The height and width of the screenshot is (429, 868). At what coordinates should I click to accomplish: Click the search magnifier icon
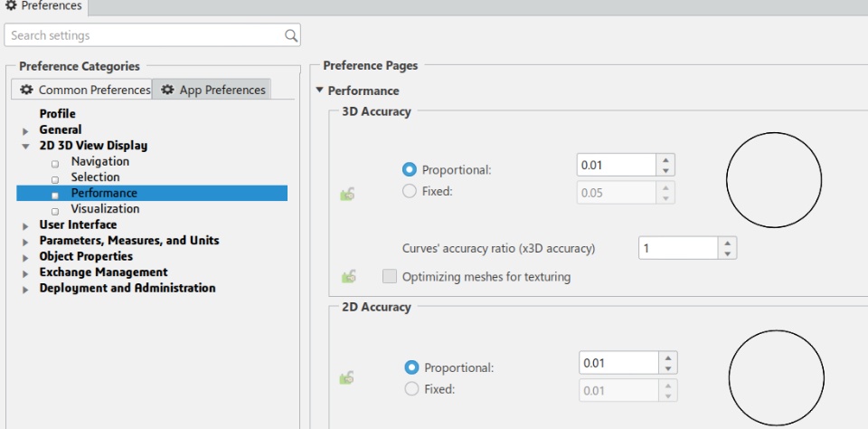[x=290, y=36]
